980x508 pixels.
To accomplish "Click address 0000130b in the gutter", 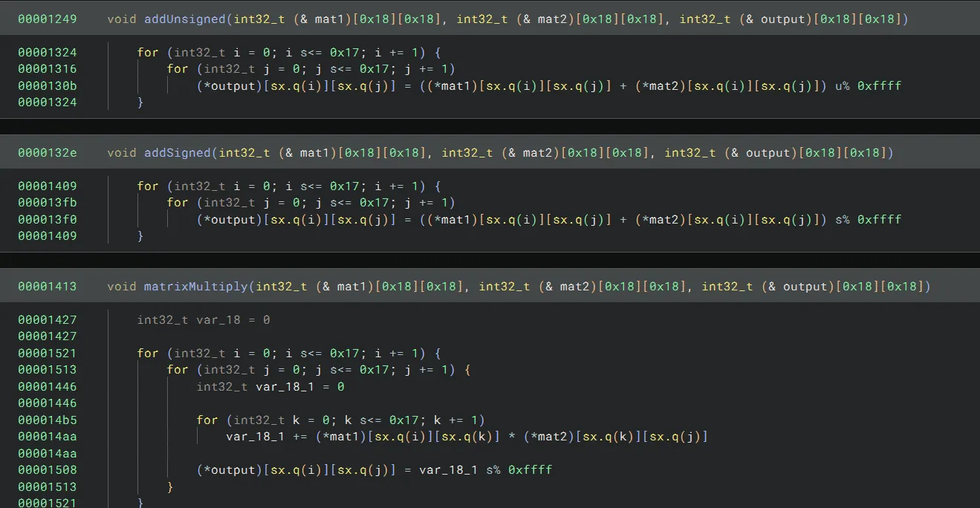I will pos(48,86).
